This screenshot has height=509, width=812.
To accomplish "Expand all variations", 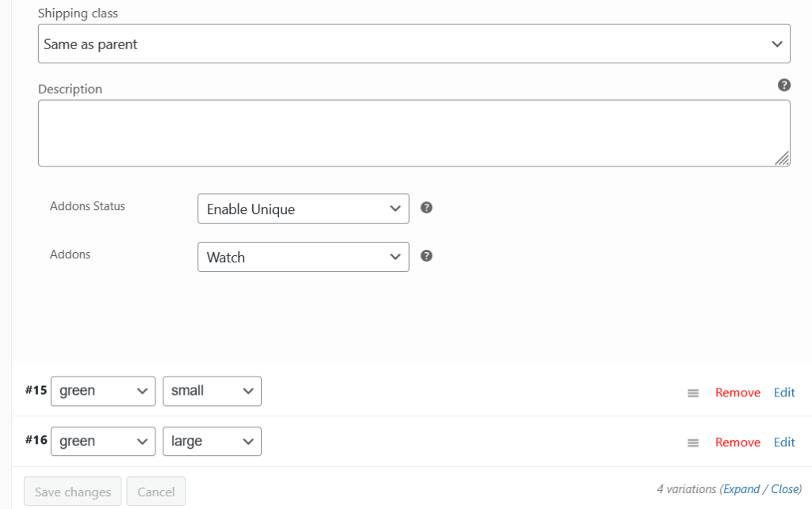I will pos(741,489).
